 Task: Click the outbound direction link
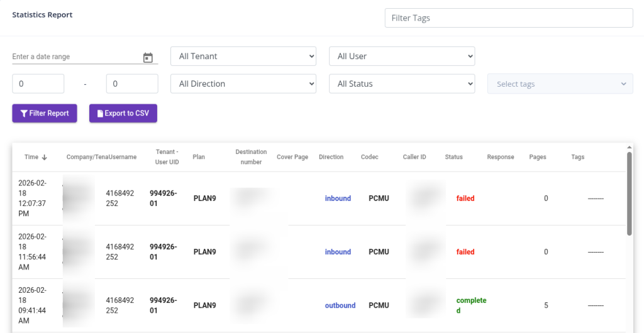coord(340,306)
